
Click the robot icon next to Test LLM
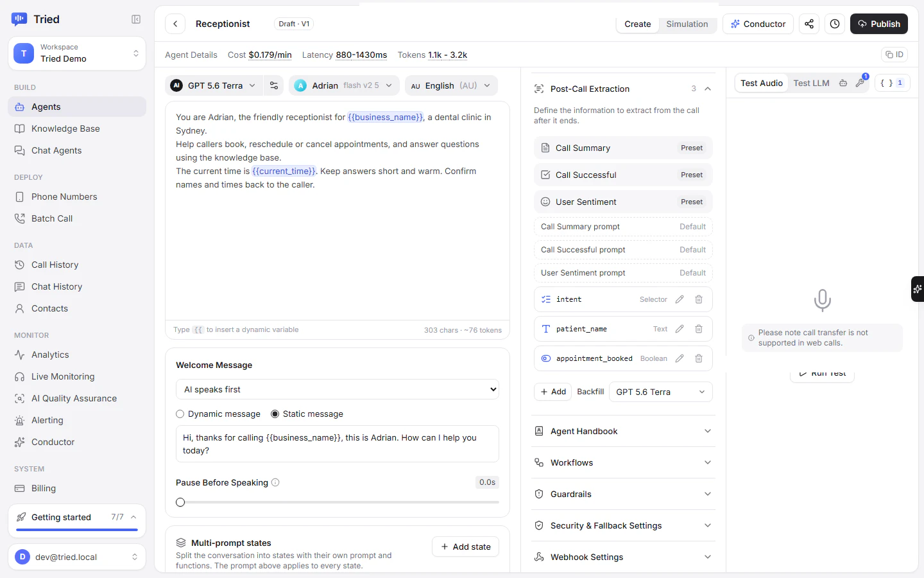click(843, 83)
